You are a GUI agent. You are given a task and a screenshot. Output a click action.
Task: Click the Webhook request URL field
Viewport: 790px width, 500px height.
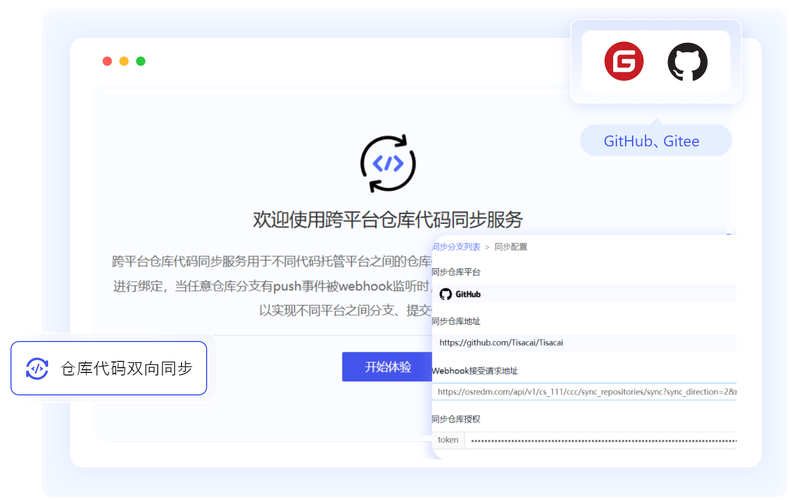coord(584,392)
